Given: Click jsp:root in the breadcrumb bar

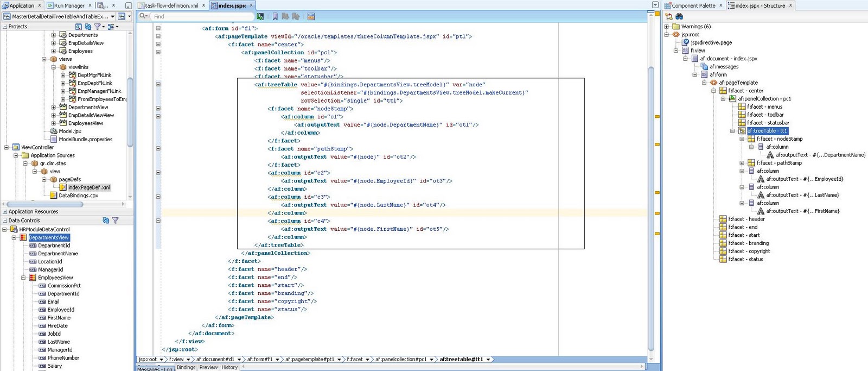Looking at the screenshot, I should point(148,359).
